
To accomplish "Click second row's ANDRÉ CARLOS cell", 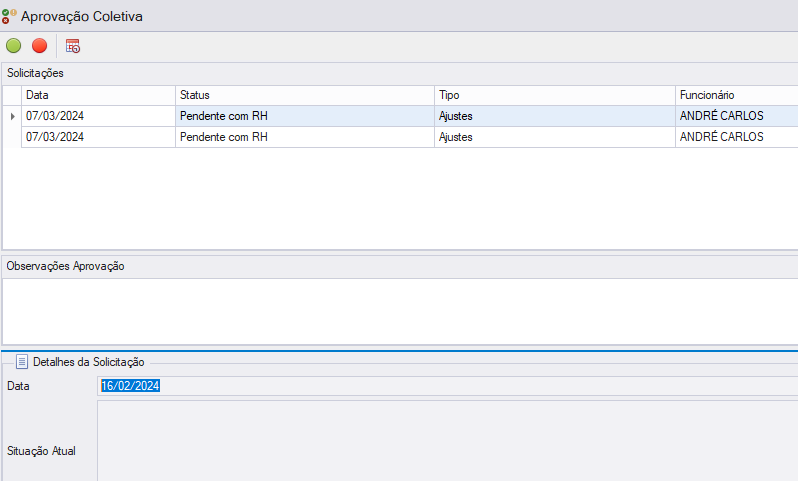I will pos(736,137).
